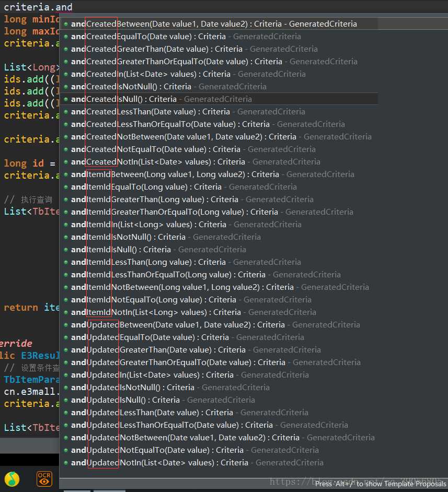The width and height of the screenshot is (448, 492).
Task: Select andItemIdBetween(Long value1, Long value2)
Action: click(219, 174)
